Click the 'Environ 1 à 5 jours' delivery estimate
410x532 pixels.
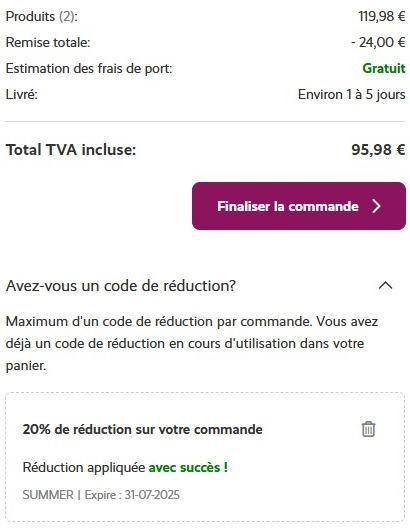(352, 94)
